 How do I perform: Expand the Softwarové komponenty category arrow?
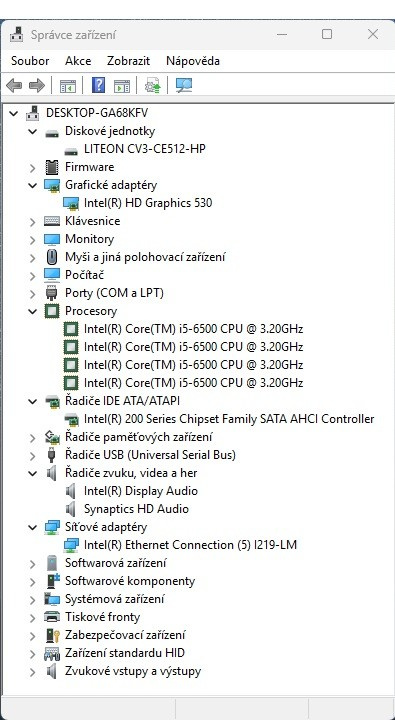click(33, 582)
